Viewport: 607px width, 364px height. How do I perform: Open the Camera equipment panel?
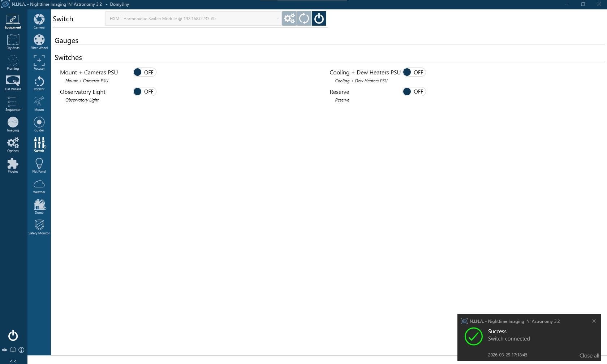[x=39, y=21]
